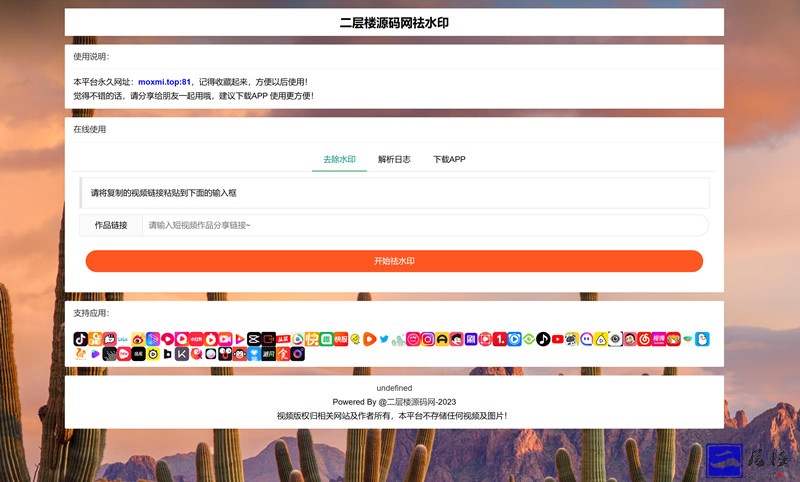Open the moxmi.top:81 link
Image resolution: width=800 pixels, height=482 pixels.
click(164, 82)
